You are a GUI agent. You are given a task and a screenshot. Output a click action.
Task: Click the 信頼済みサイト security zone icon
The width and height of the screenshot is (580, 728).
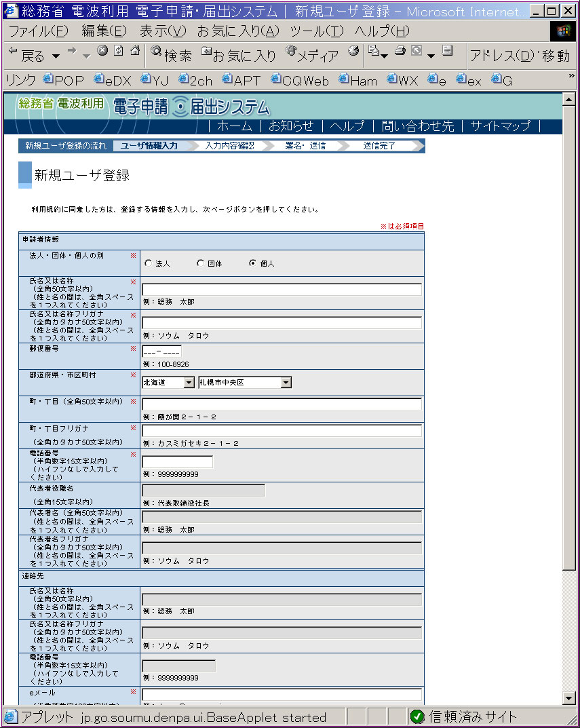coord(417,717)
